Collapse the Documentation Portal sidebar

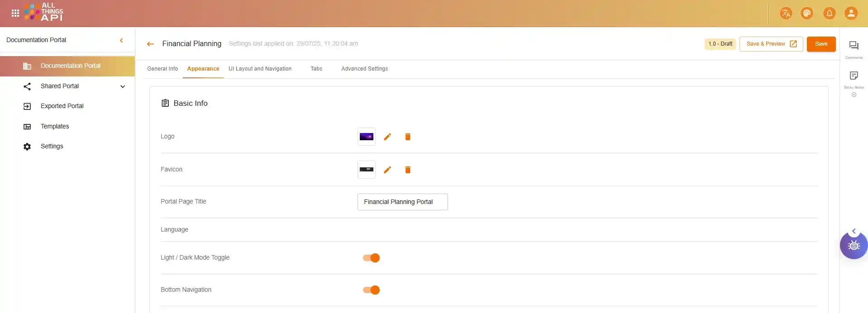[121, 40]
